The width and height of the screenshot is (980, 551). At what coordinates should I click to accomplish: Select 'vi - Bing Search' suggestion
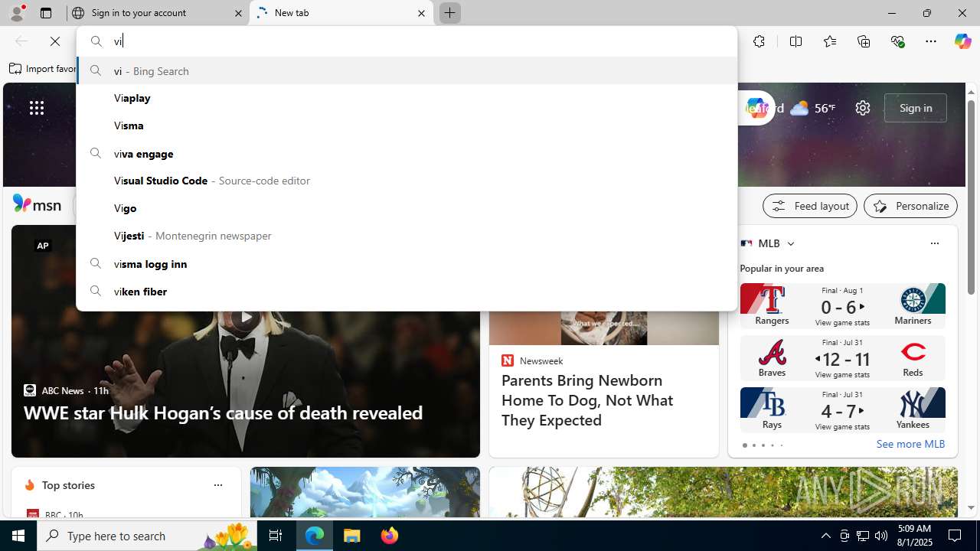click(407, 70)
